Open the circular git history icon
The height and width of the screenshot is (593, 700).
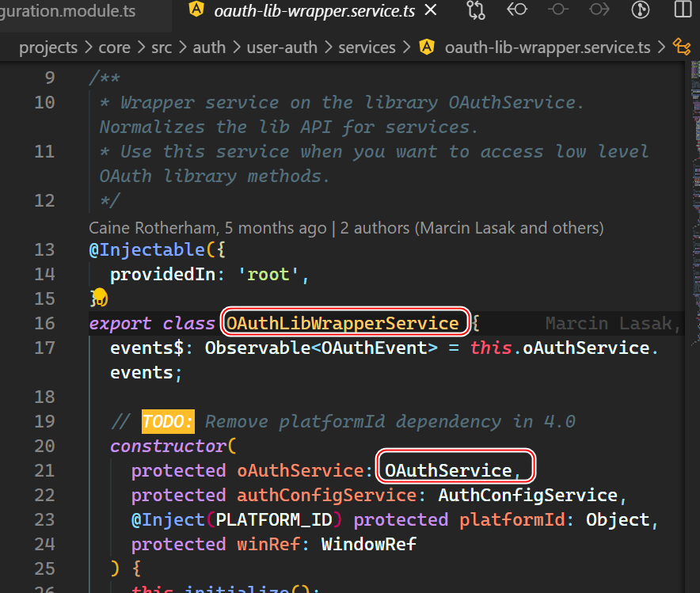click(640, 10)
